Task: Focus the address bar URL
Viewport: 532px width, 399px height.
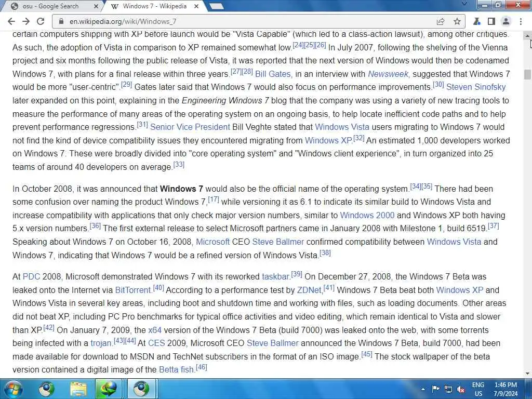Action: [123, 21]
